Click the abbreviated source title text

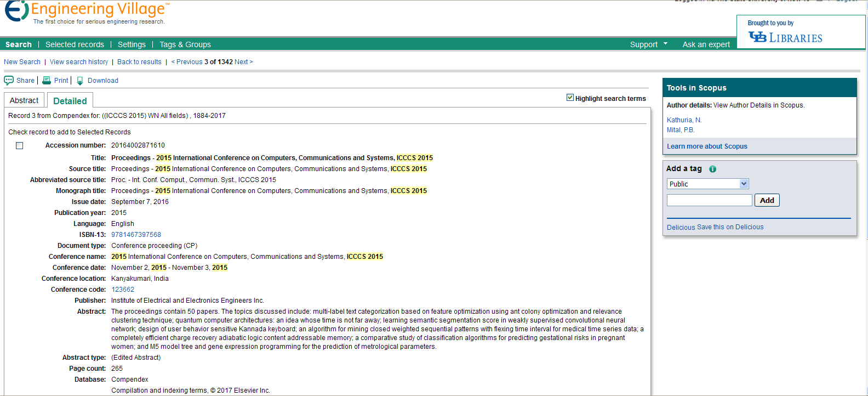[x=193, y=180]
